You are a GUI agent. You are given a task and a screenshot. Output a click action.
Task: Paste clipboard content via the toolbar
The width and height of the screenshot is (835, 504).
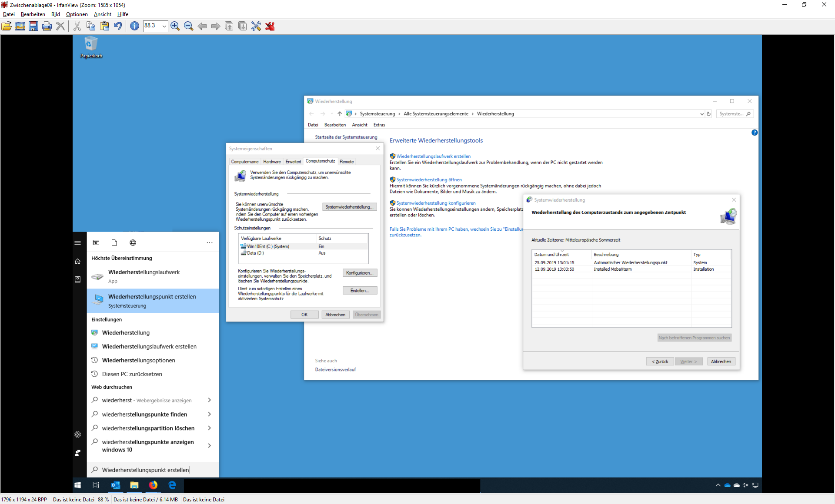[x=104, y=27]
